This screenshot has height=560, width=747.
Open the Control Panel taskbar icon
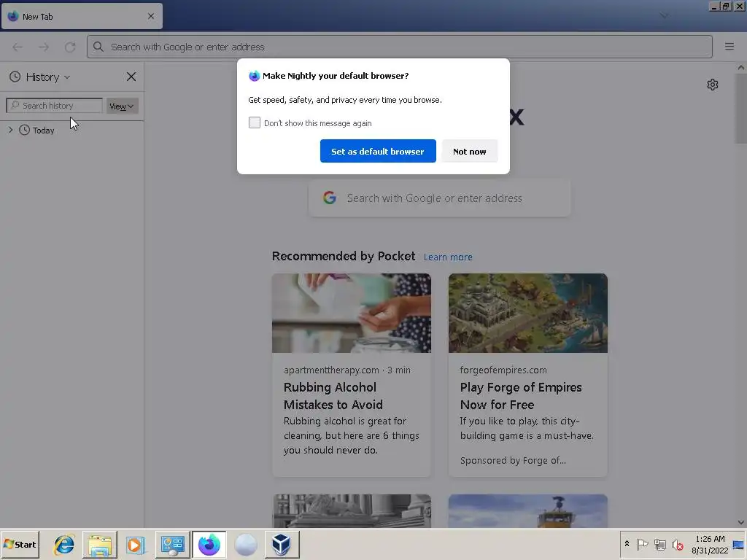172,544
